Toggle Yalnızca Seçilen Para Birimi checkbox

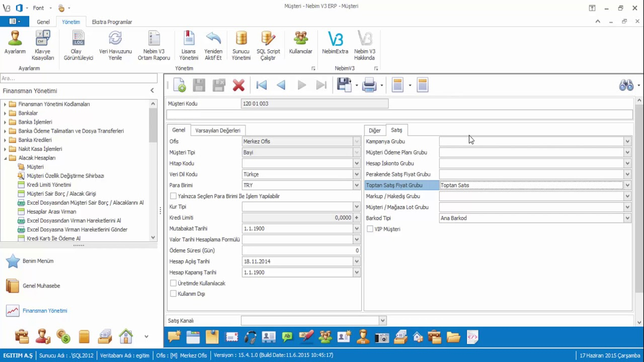click(174, 196)
